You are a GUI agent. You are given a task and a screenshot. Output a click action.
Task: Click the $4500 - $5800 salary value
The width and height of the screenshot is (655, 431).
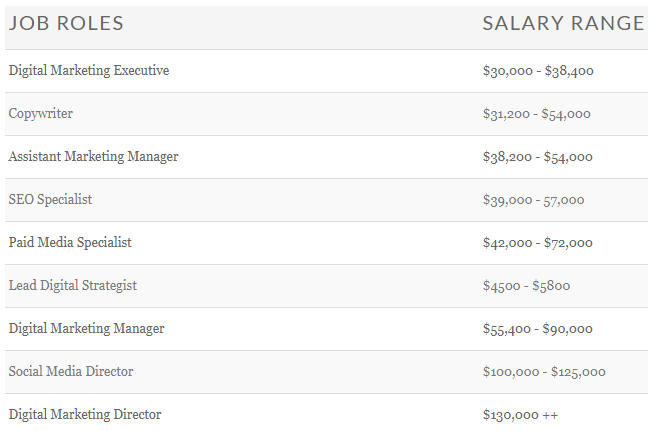[x=526, y=286]
